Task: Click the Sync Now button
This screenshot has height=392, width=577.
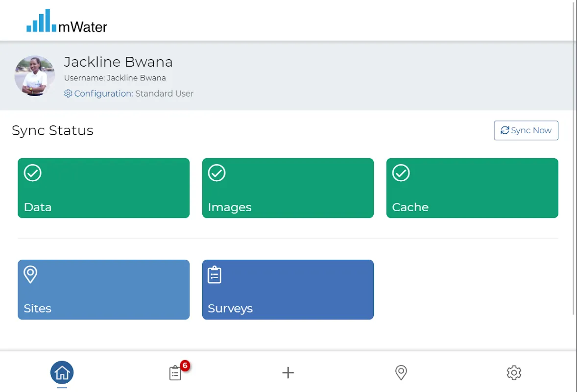Action: tap(526, 130)
